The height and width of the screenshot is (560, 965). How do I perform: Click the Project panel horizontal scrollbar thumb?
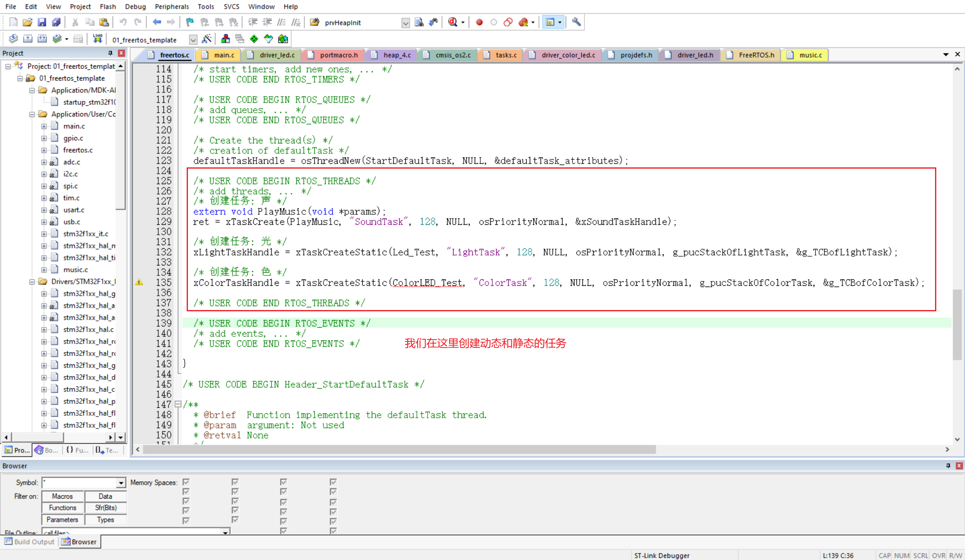coord(37,437)
